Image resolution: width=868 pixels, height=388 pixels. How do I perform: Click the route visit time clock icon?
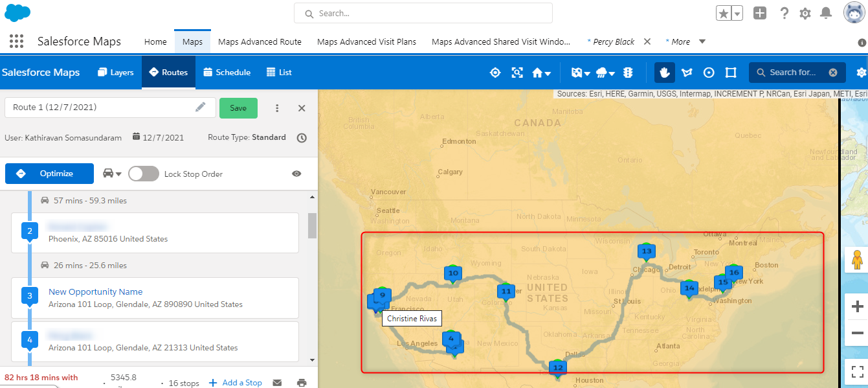[301, 137]
